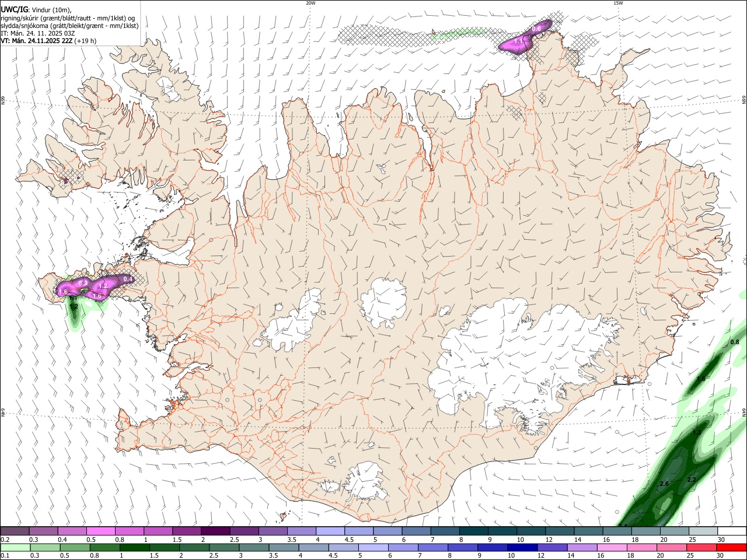This screenshot has width=747, height=560.
Task: Click the '1.1' snowfall value off the north coast
Action: [518, 41]
